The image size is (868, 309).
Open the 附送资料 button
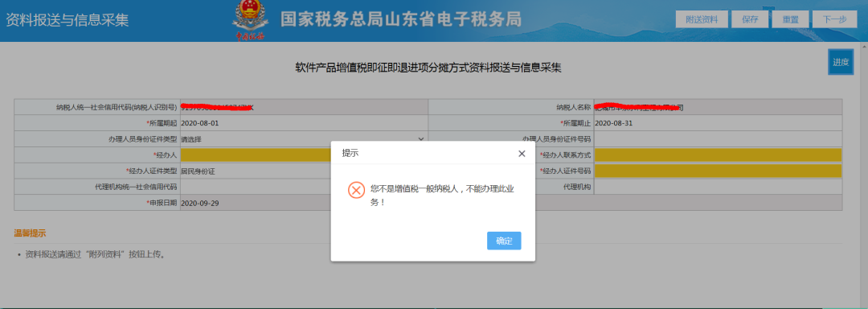coord(702,19)
